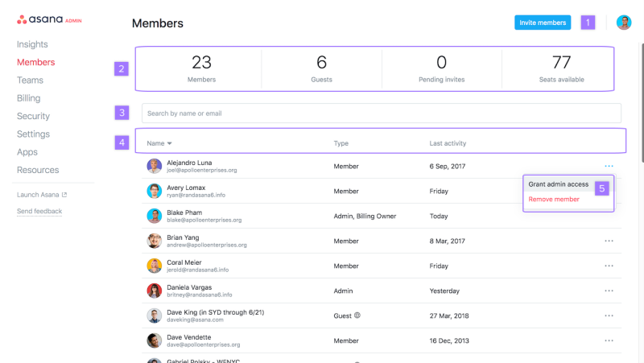Click the page vertical scrollbar
This screenshot has width=644, height=363.
pyautogui.click(x=642, y=103)
